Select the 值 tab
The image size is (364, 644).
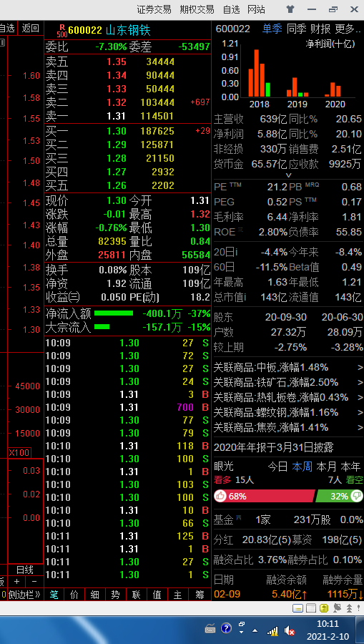[x=157, y=595]
